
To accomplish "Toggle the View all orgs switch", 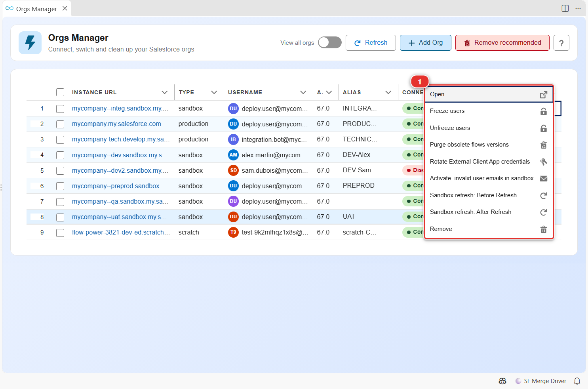I will click(x=330, y=42).
